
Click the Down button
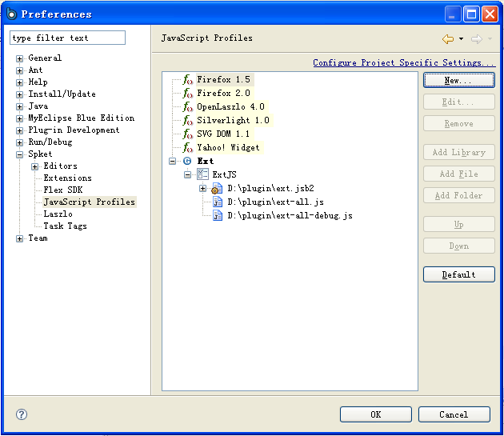[x=458, y=246]
